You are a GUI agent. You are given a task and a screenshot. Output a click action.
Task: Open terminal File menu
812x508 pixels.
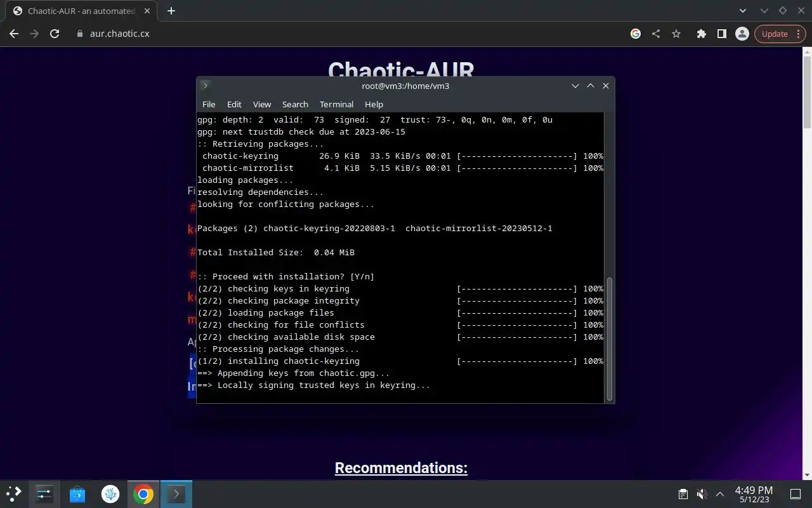(x=209, y=104)
